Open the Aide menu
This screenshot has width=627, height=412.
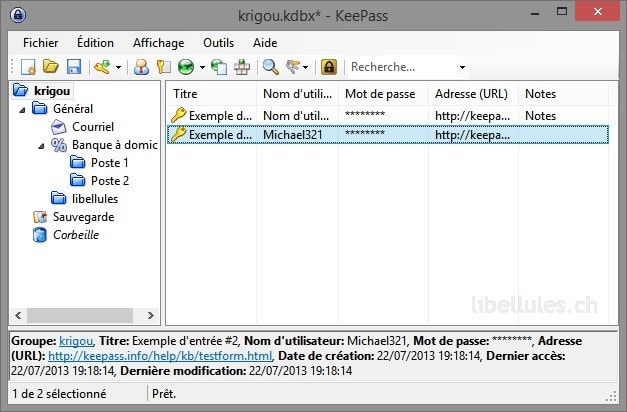[265, 43]
